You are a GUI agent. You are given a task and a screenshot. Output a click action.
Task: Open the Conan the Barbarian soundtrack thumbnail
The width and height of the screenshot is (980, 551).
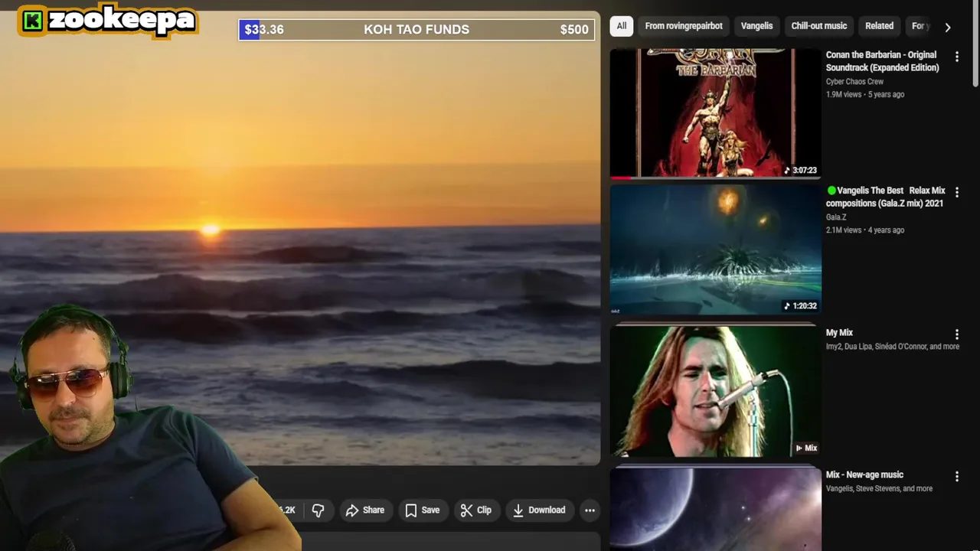[x=715, y=113]
